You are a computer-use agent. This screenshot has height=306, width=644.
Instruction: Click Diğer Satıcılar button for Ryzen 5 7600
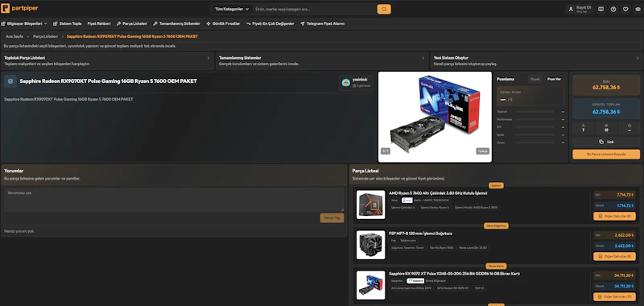614,216
